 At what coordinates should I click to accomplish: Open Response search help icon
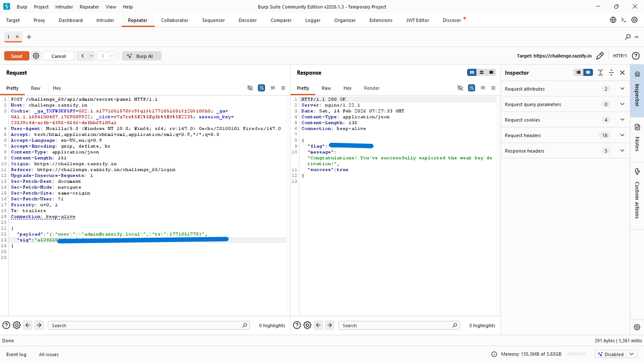[297, 325]
